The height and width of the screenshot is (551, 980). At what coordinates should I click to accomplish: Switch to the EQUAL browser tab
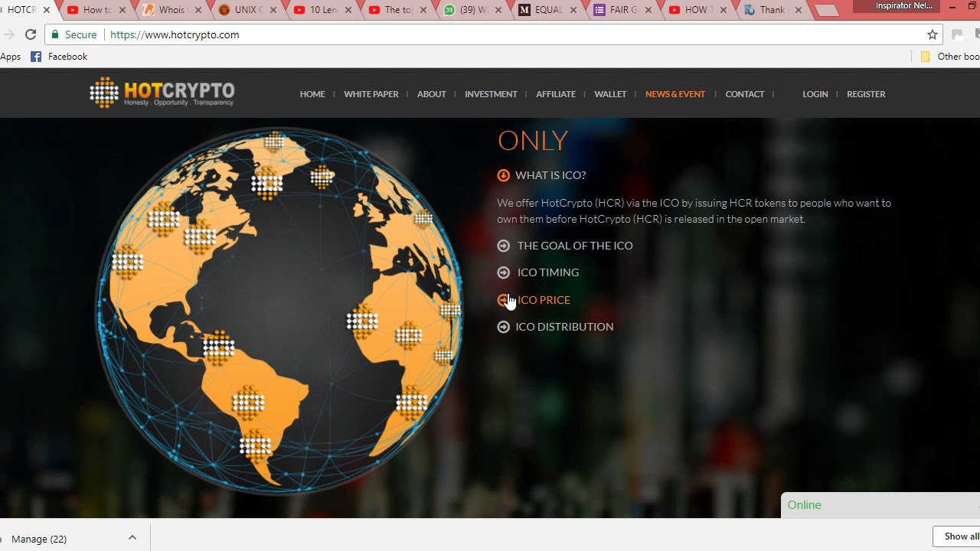point(546,10)
